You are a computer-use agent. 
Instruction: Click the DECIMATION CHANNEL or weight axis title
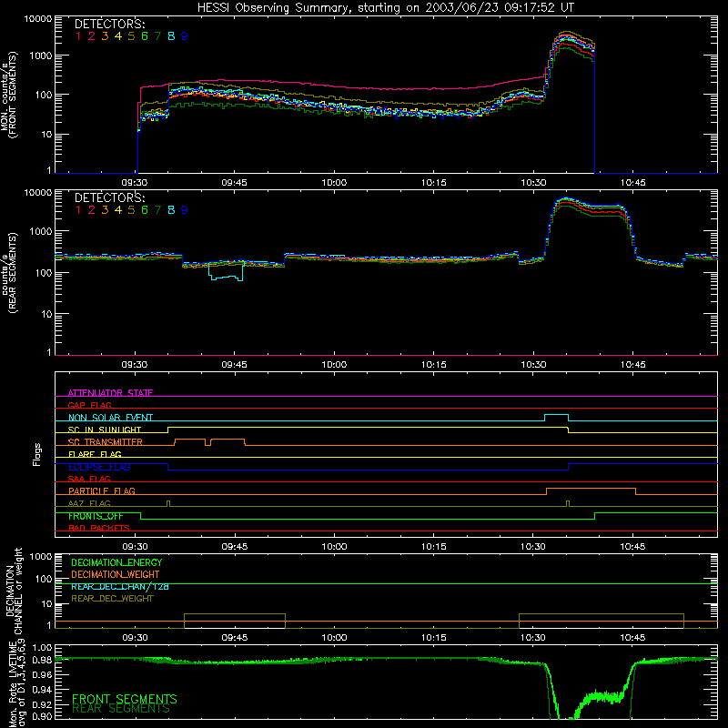click(14, 591)
